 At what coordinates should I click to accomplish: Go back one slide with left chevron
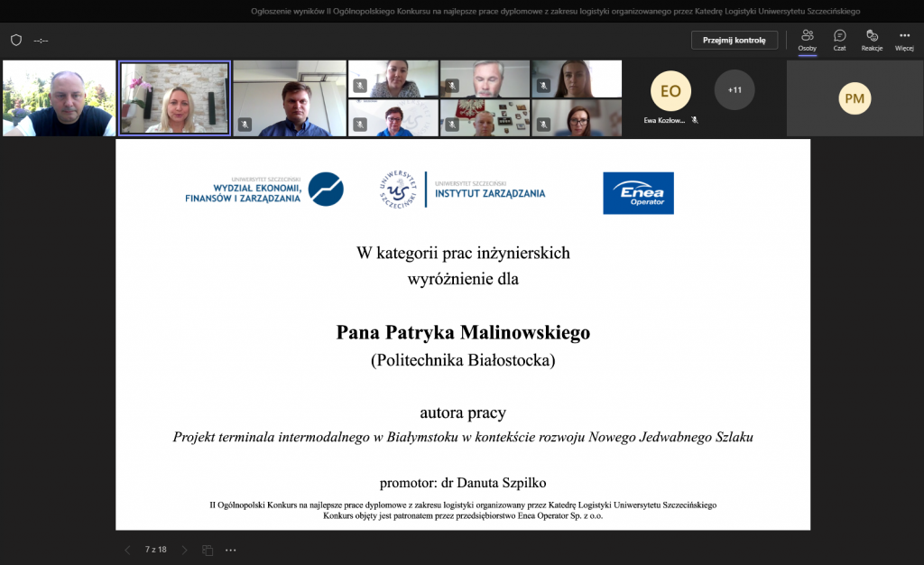click(126, 550)
